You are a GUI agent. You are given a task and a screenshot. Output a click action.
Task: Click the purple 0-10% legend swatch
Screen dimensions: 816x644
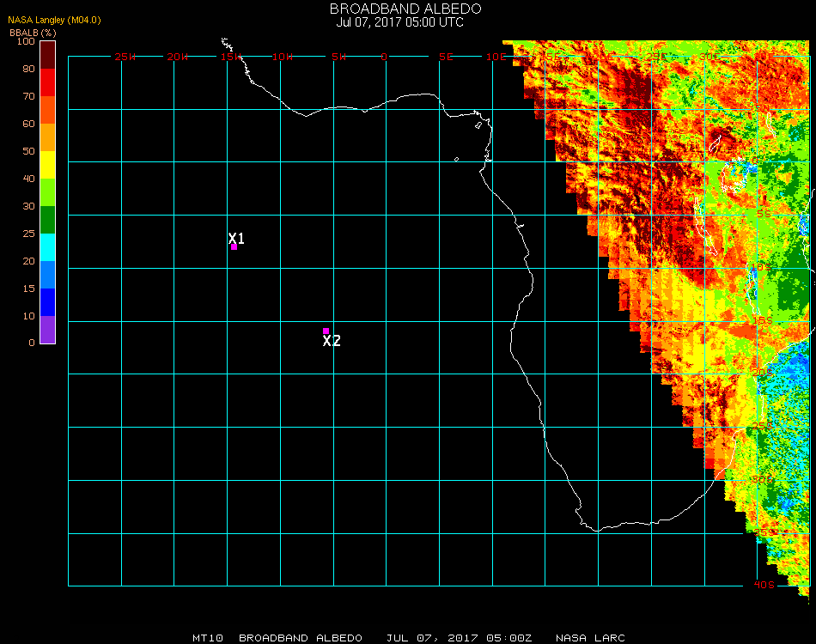48,330
